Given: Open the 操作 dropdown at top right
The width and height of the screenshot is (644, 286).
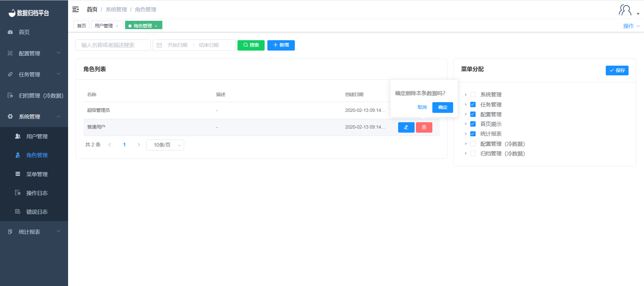Looking at the screenshot, I should pos(631,26).
